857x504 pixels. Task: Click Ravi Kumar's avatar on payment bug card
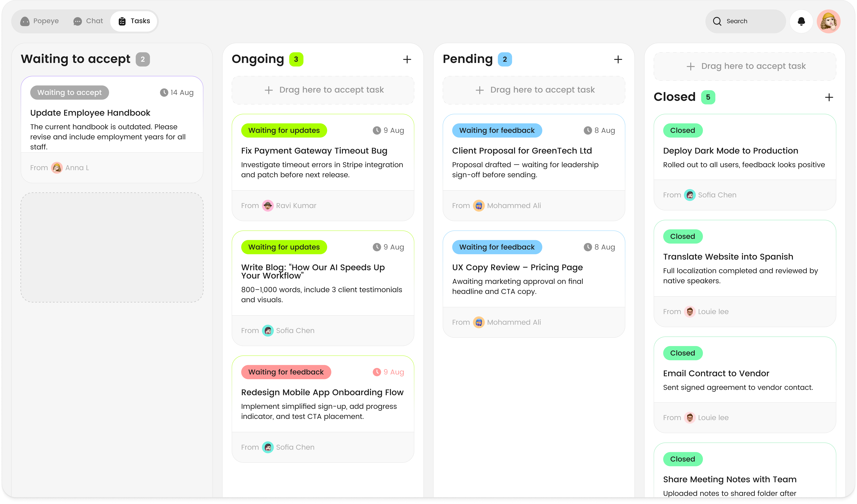click(268, 206)
